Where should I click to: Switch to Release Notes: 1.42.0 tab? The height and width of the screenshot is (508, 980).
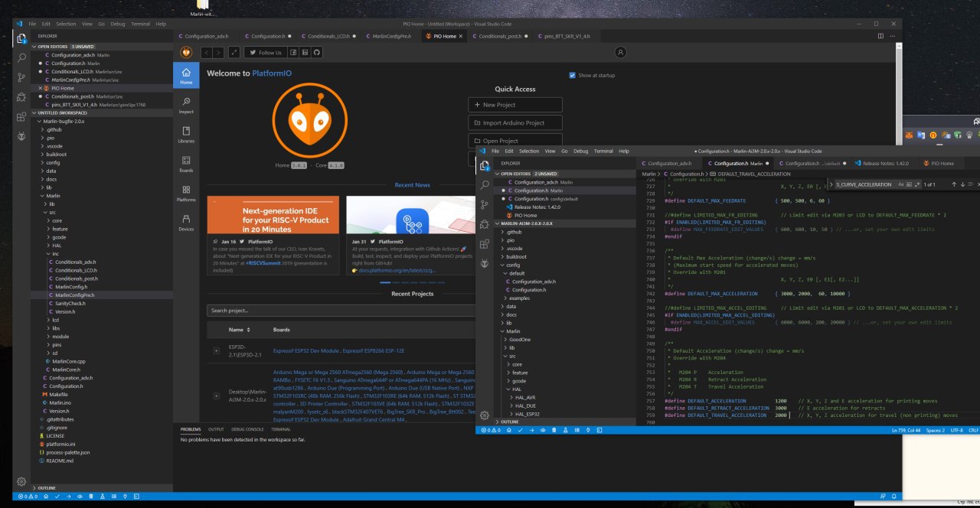[x=886, y=163]
